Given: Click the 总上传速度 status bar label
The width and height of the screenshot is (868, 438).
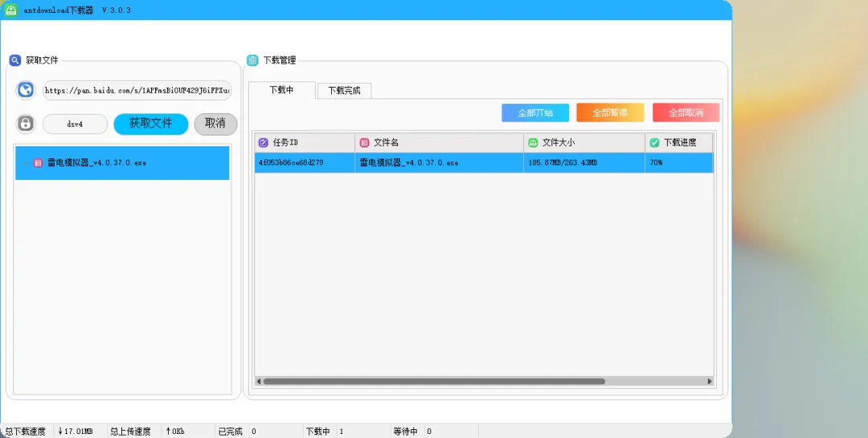Looking at the screenshot, I should point(130,432).
